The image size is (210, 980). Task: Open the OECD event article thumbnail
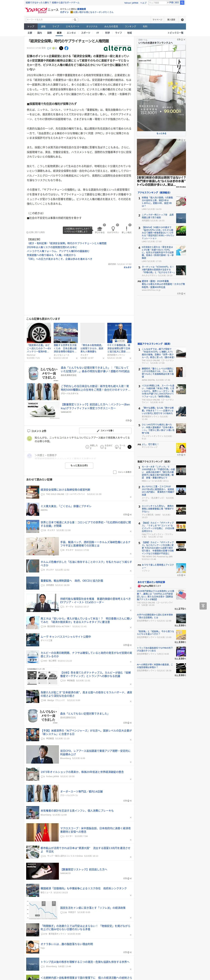click(x=119, y=333)
